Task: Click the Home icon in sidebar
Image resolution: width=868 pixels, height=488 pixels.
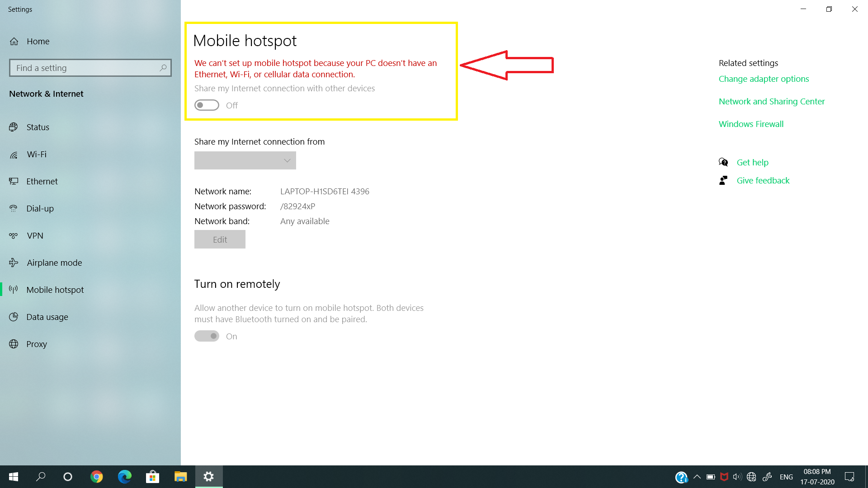Action: coord(14,42)
